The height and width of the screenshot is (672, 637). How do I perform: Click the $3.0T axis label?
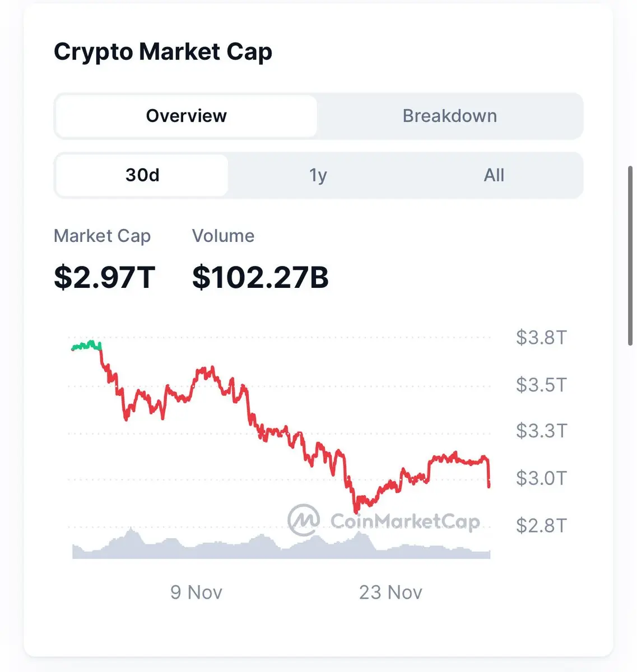(541, 478)
